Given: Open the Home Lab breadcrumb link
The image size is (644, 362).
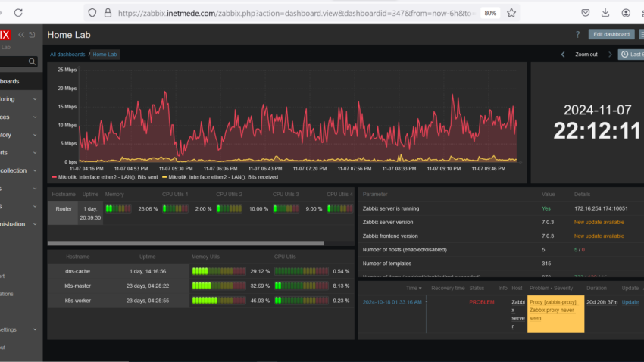Looking at the screenshot, I should [x=105, y=55].
